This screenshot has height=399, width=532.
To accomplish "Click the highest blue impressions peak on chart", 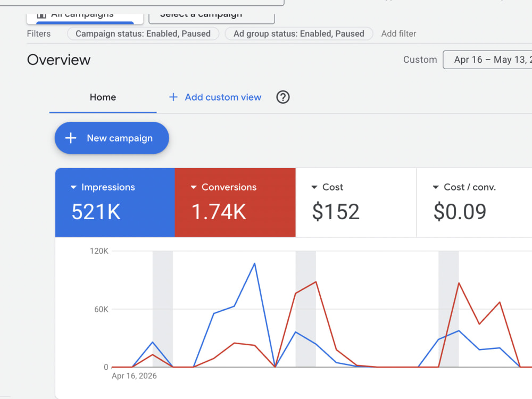I will pos(254,263).
